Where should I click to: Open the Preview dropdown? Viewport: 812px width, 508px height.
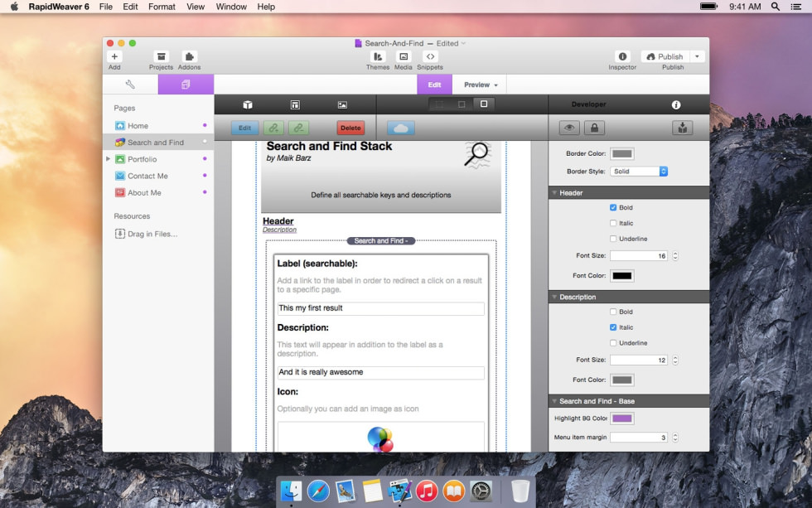(481, 85)
